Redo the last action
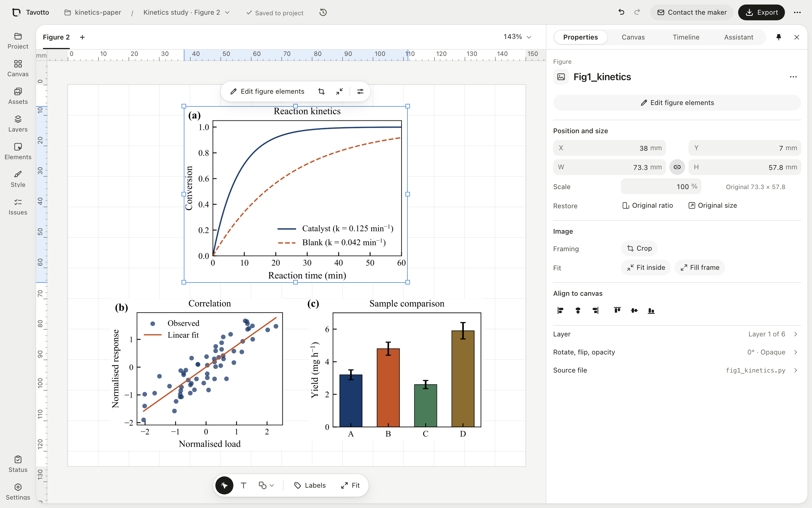Image resolution: width=812 pixels, height=508 pixels. (637, 12)
